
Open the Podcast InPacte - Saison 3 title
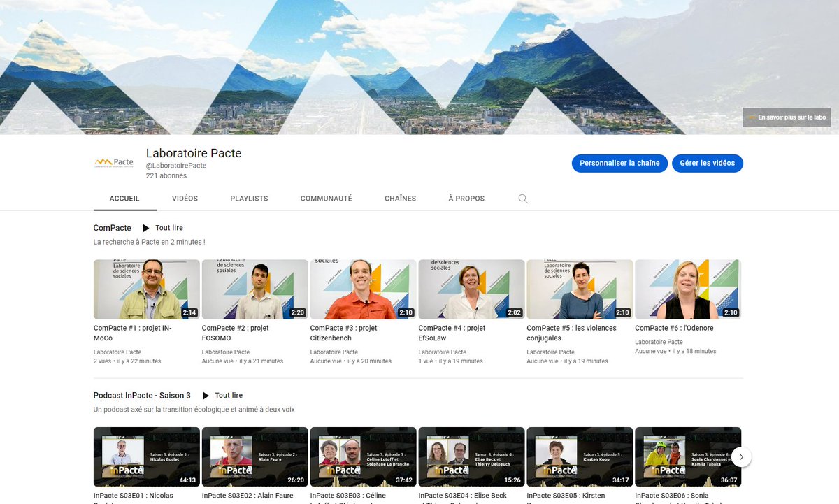(142, 396)
